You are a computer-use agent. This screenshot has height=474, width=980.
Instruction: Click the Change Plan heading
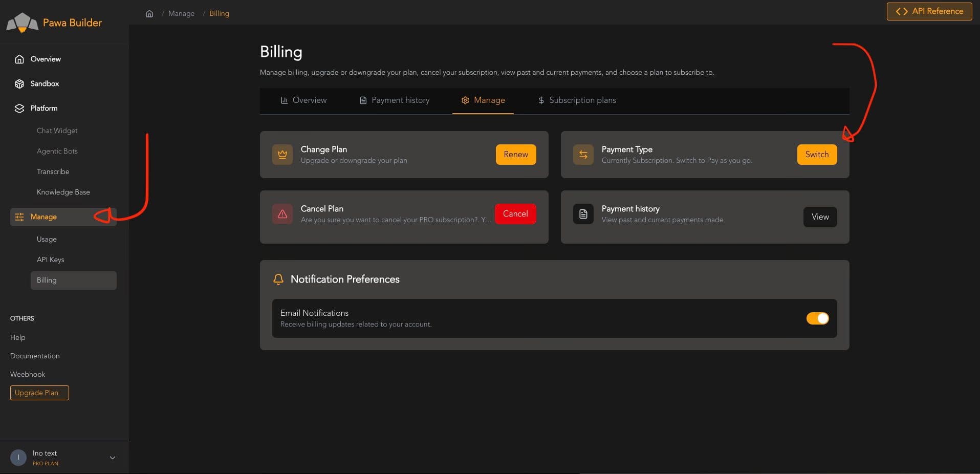324,149
